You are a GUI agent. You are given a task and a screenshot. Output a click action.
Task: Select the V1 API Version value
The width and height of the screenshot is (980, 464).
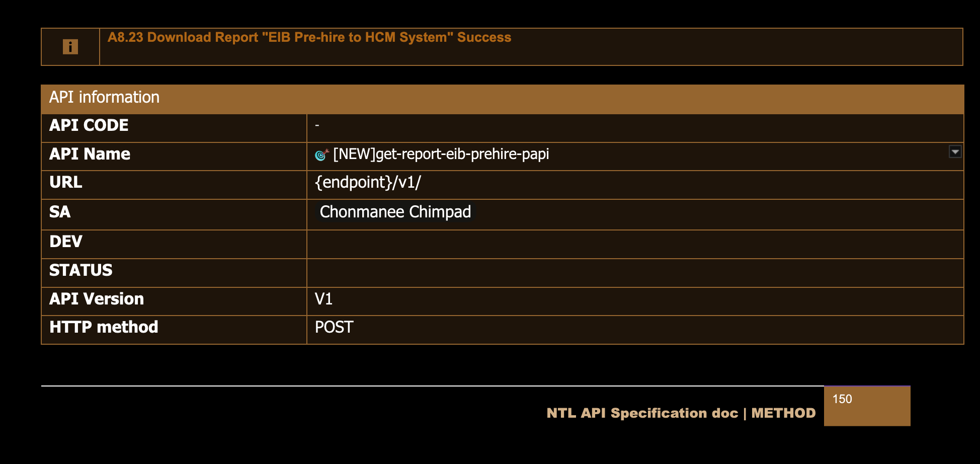323,299
